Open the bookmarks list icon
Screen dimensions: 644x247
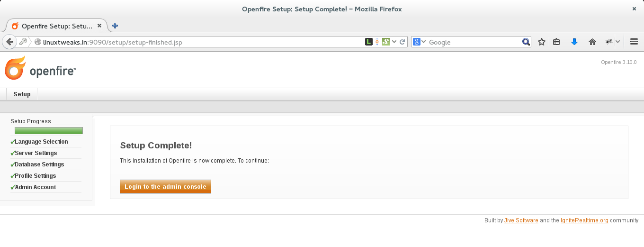[557, 42]
